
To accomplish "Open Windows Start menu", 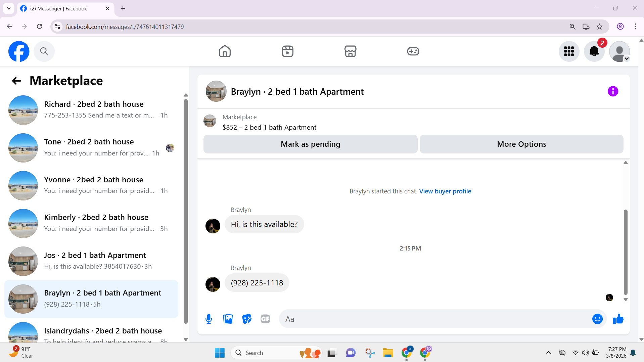I will pyautogui.click(x=220, y=353).
